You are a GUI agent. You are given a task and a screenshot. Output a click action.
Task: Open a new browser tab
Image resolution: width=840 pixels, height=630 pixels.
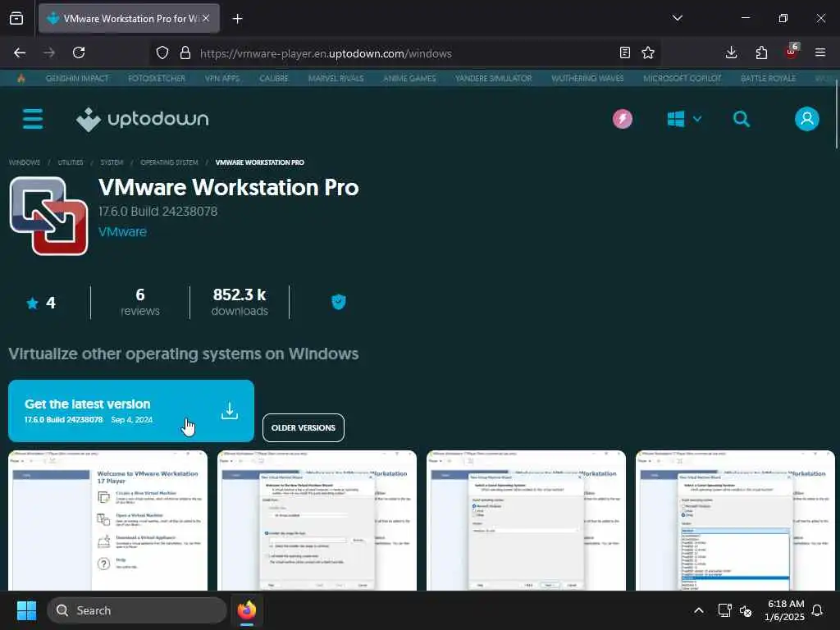[x=237, y=19]
